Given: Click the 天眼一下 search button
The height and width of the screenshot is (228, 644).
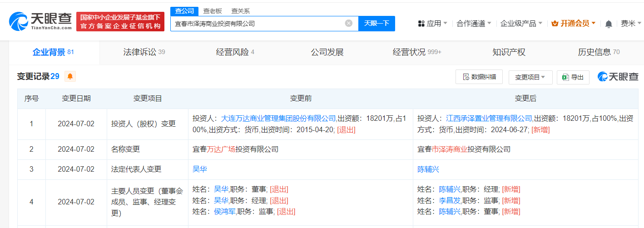Looking at the screenshot, I should click(376, 23).
